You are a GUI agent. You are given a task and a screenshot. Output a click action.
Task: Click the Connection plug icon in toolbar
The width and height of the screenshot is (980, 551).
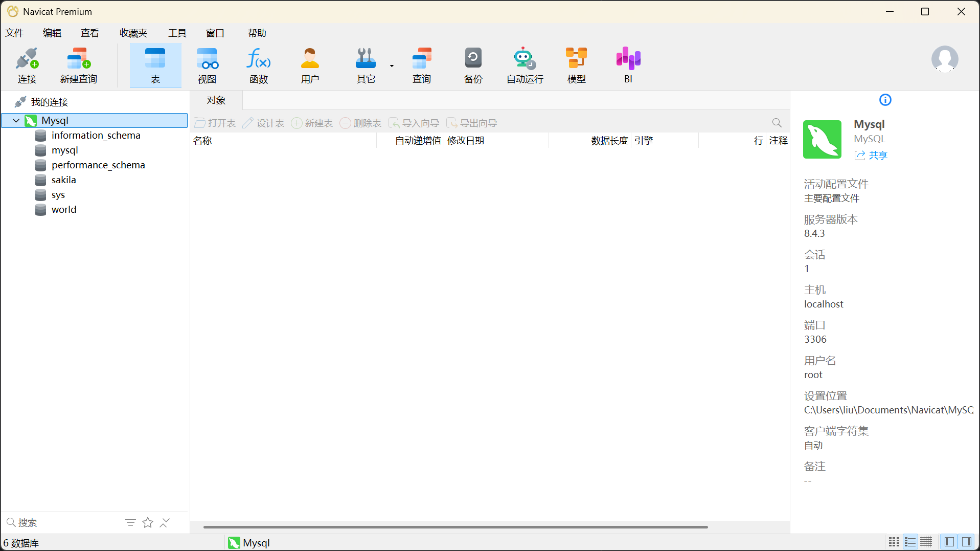[x=27, y=65]
